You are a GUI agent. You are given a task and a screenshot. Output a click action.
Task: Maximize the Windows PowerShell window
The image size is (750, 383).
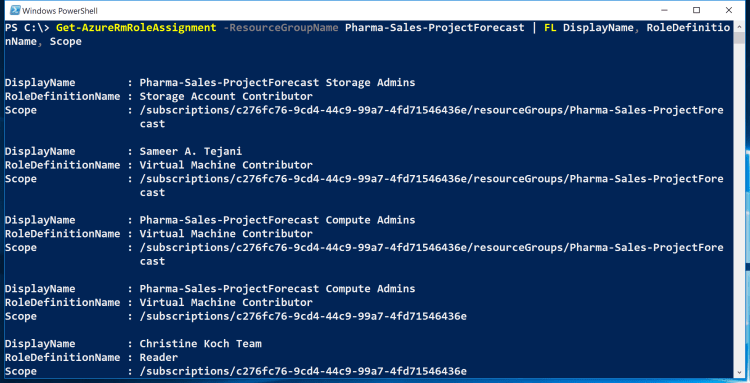(x=696, y=10)
